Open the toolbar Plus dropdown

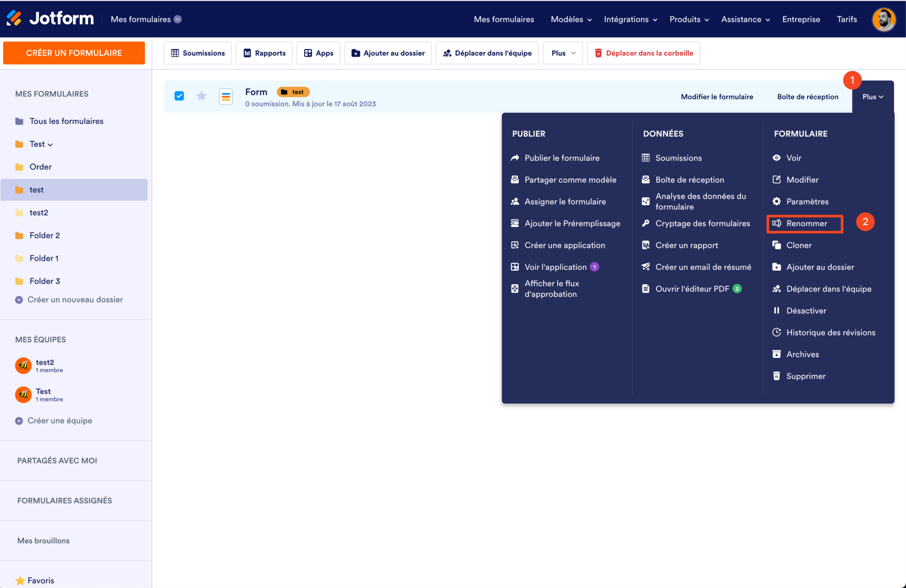[563, 53]
